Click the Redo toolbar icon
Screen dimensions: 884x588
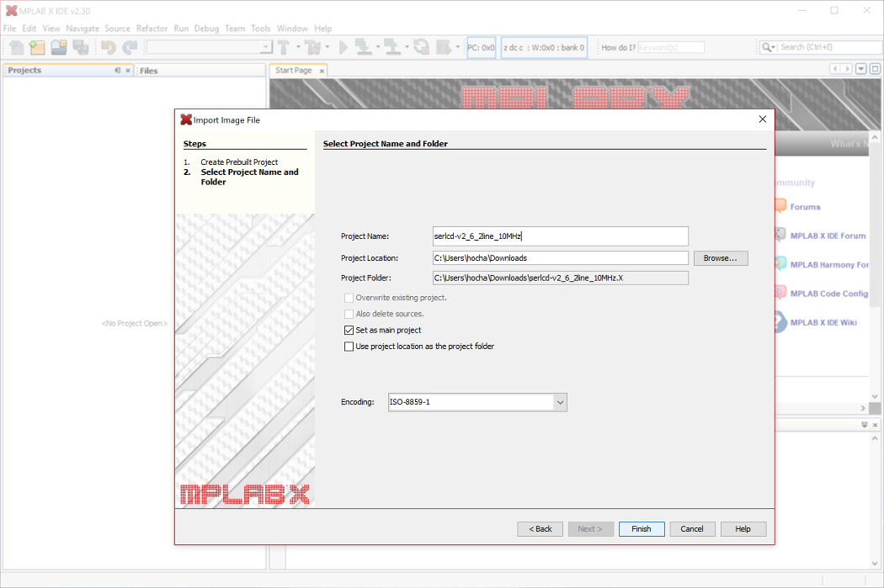click(x=130, y=47)
